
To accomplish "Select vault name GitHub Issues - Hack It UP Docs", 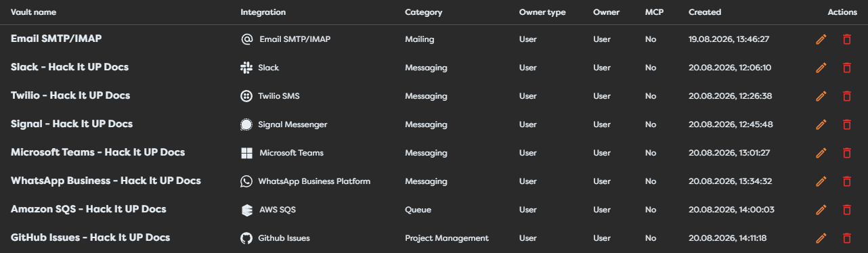I will tap(91, 237).
